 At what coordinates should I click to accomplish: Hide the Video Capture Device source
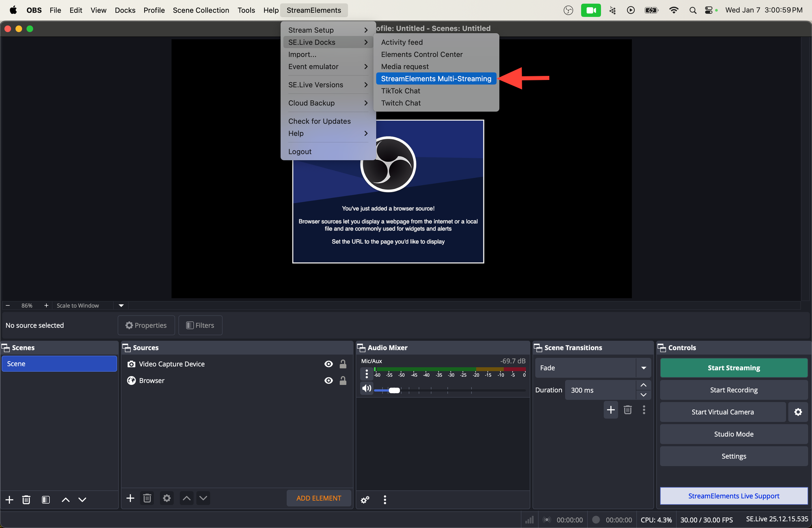click(328, 364)
